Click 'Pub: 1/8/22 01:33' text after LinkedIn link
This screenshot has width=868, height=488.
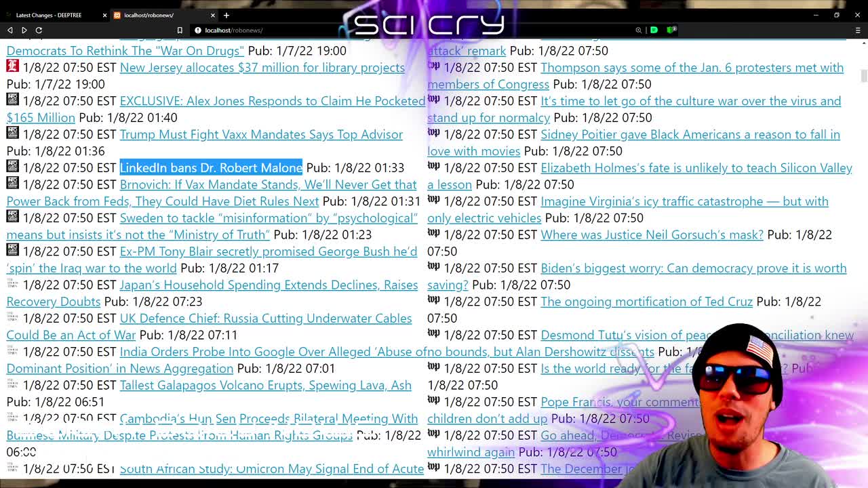(355, 167)
